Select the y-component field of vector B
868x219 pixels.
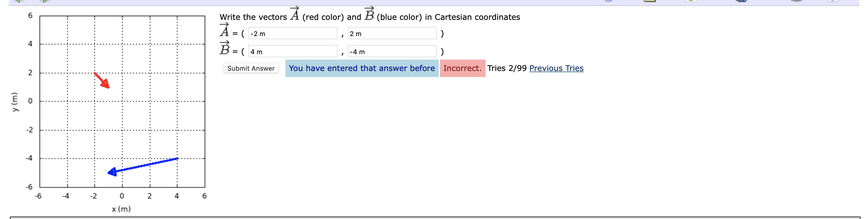pyautogui.click(x=392, y=51)
